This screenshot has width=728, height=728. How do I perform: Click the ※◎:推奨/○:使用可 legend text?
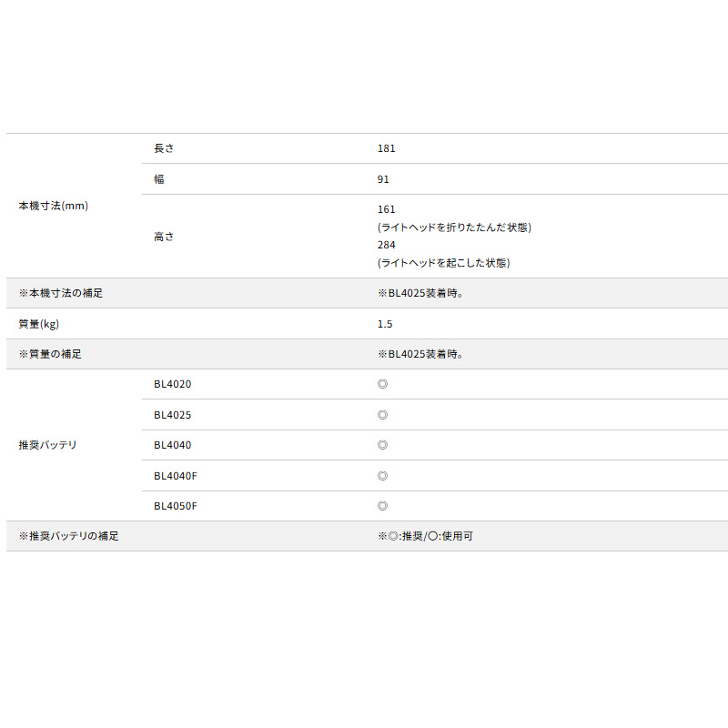[425, 536]
